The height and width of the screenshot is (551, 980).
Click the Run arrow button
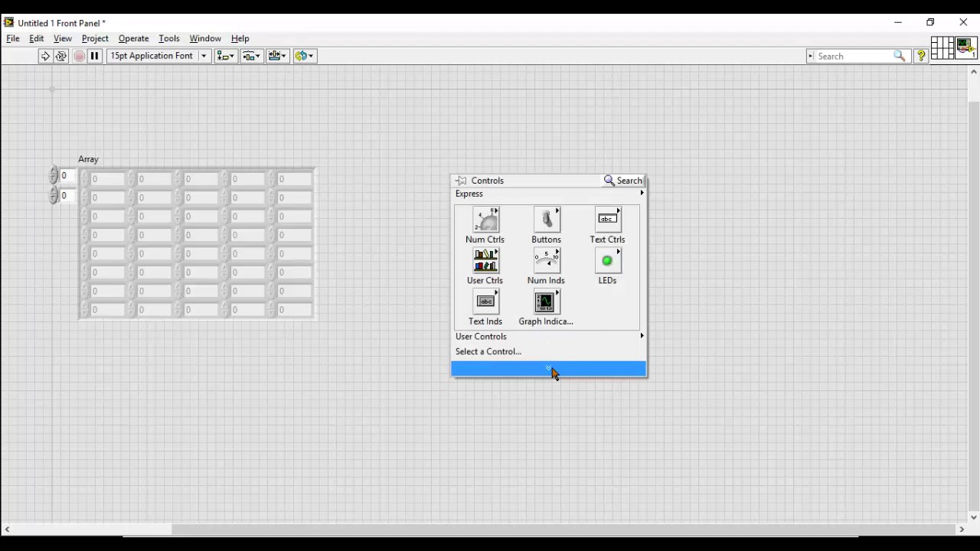click(45, 56)
